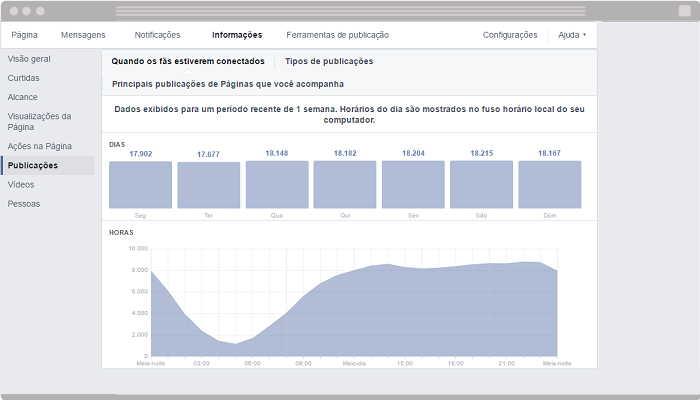Go to Curtidas in sidebar

click(23, 78)
